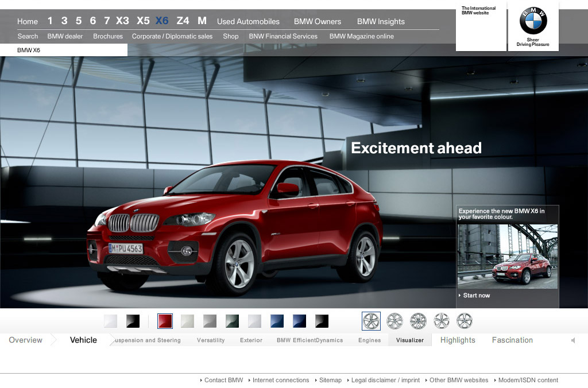Select the fifth alloy wheel design

(x=465, y=321)
